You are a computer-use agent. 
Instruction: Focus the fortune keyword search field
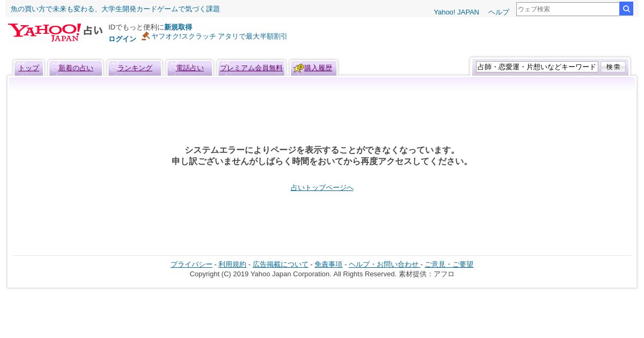[x=537, y=67]
